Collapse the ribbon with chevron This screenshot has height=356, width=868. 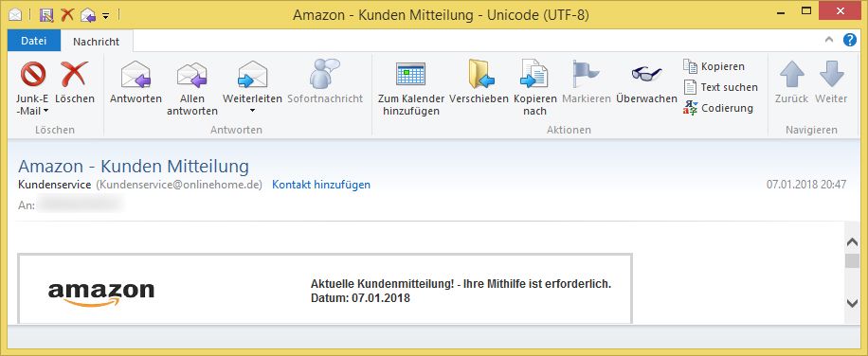tap(829, 40)
